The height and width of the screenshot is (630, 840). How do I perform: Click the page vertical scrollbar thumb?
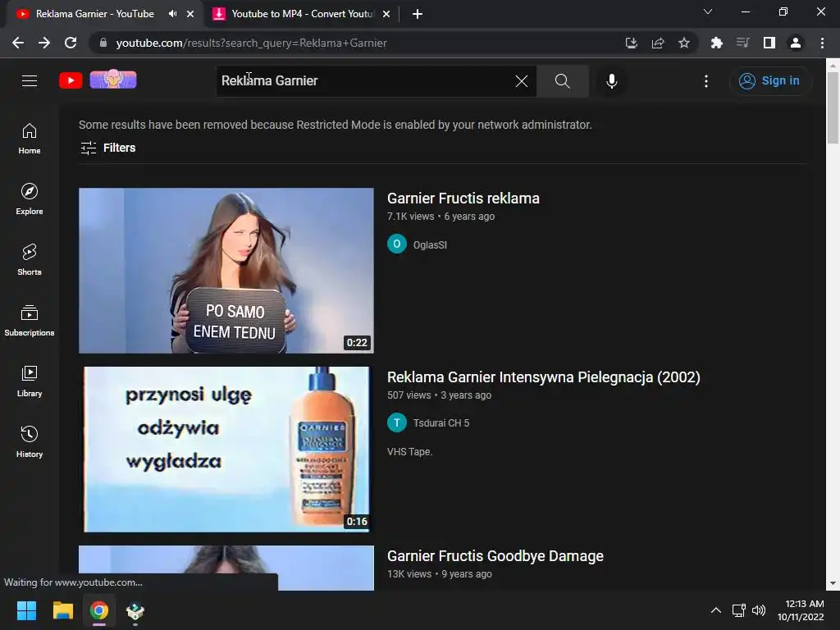tap(833, 107)
